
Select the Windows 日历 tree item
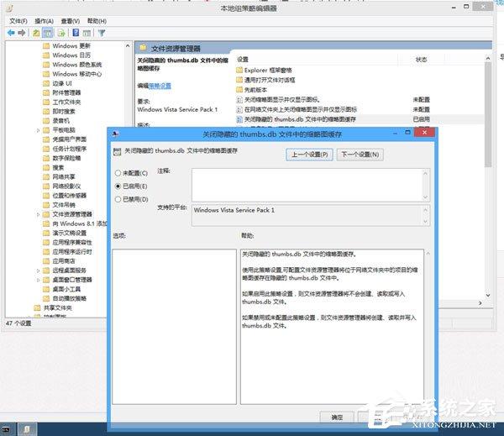71,55
